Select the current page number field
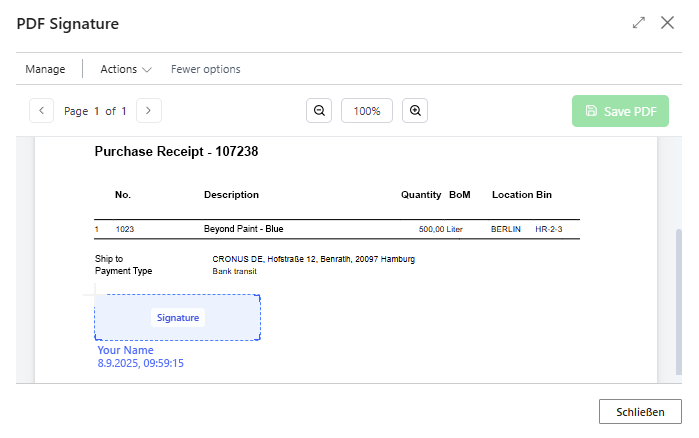The height and width of the screenshot is (438, 699). click(97, 111)
